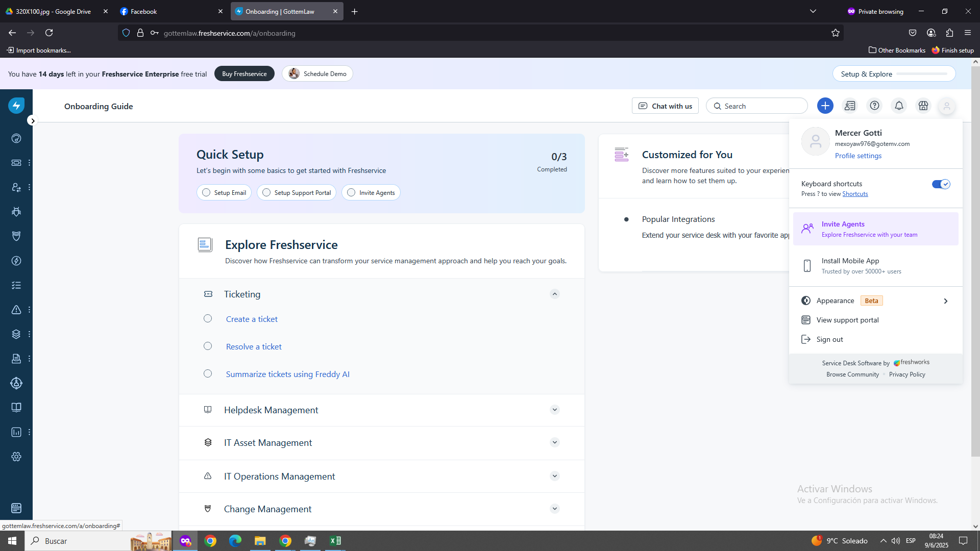The height and width of the screenshot is (551, 980).
Task: Open the Appearance submenu arrow
Action: pyautogui.click(x=945, y=301)
